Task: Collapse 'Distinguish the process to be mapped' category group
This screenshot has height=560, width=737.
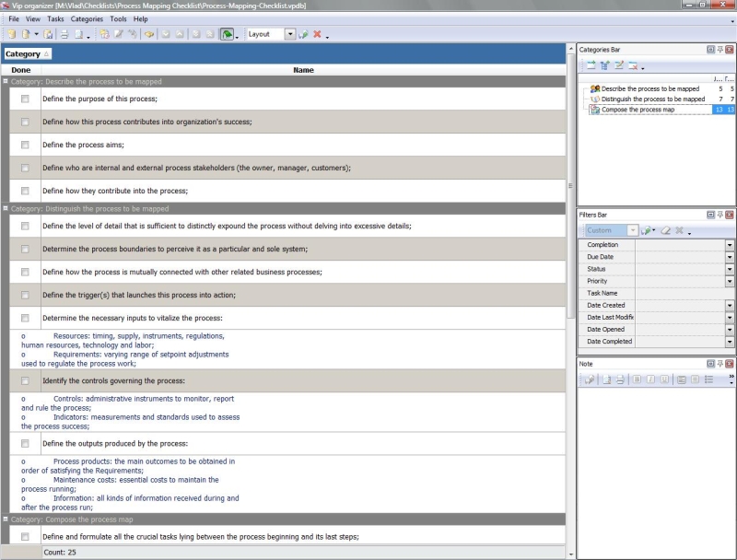Action: click(x=6, y=209)
